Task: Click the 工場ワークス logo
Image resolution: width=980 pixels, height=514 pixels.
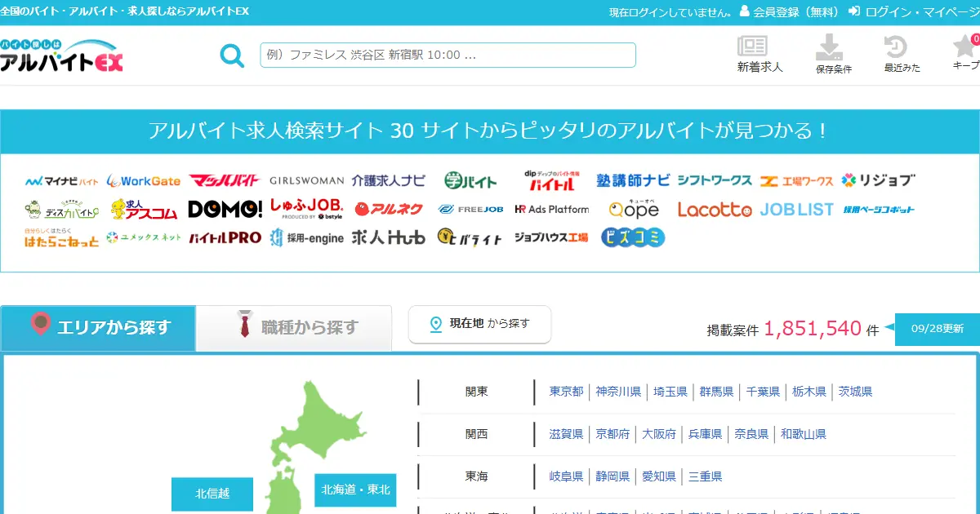Action: (x=796, y=180)
